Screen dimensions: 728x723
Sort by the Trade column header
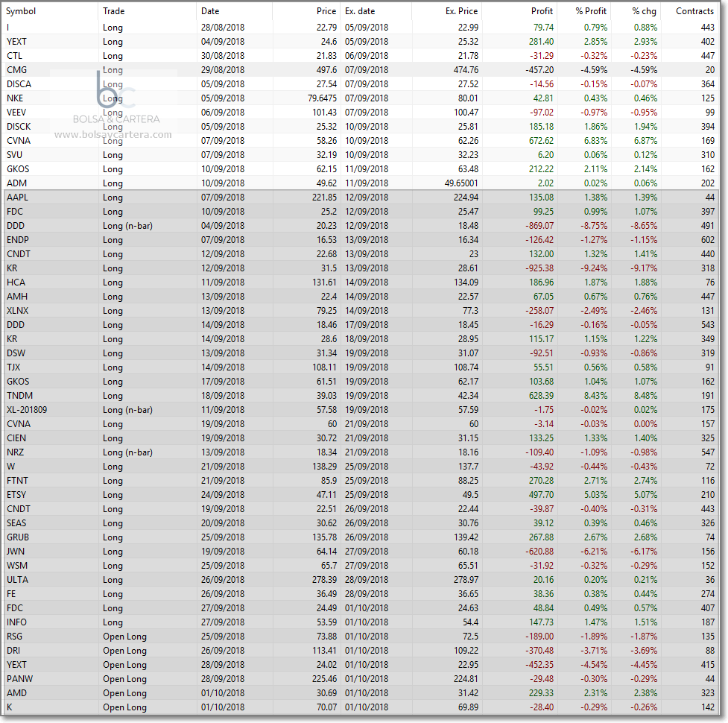point(114,11)
